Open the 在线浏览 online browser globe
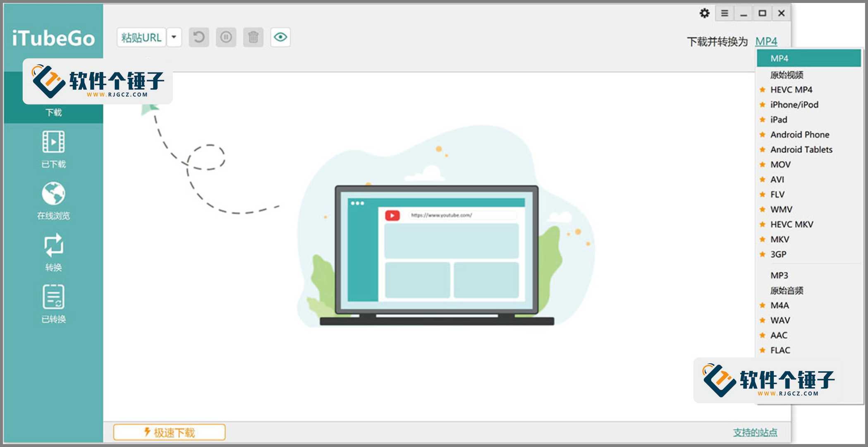Image resolution: width=868 pixels, height=447 pixels. click(53, 201)
